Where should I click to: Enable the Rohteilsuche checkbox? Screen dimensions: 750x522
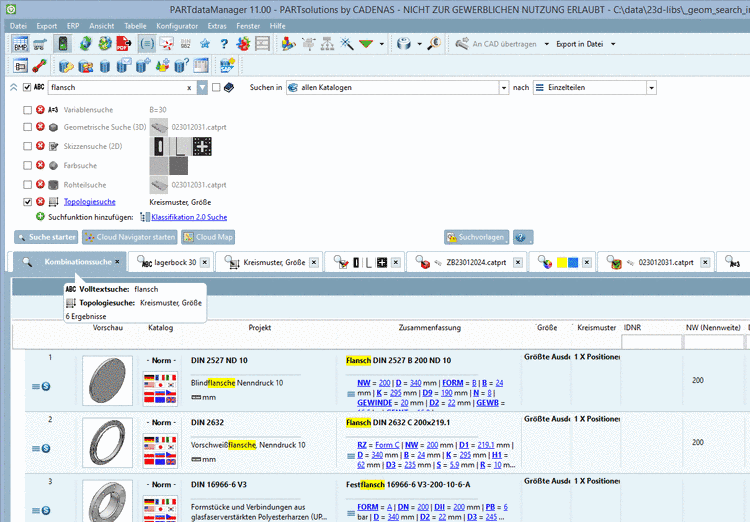click(x=27, y=185)
